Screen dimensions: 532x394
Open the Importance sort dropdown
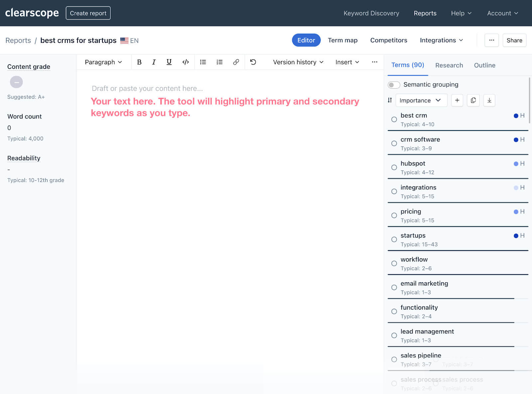click(x=421, y=100)
